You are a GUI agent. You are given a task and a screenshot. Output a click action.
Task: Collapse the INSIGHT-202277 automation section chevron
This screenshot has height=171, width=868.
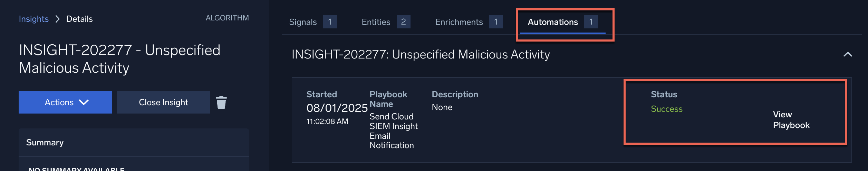click(x=848, y=54)
